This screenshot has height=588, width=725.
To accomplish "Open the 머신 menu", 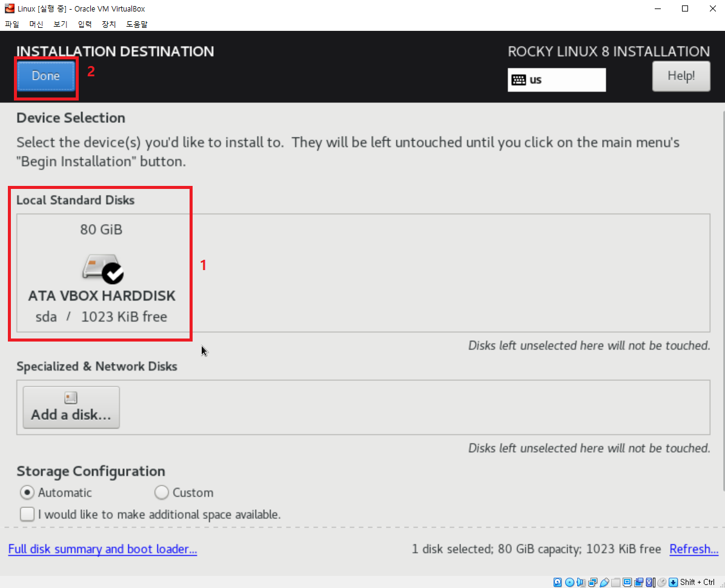I will (36, 24).
